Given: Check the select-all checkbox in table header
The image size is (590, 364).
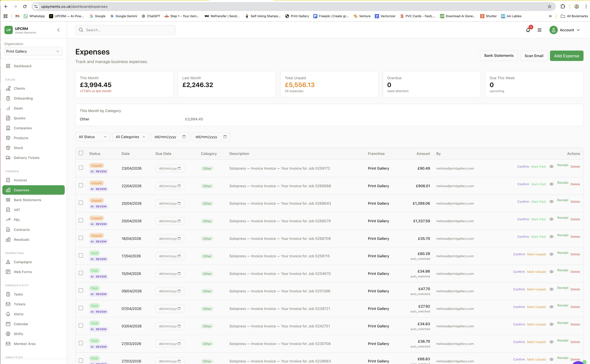Looking at the screenshot, I should [x=81, y=153].
